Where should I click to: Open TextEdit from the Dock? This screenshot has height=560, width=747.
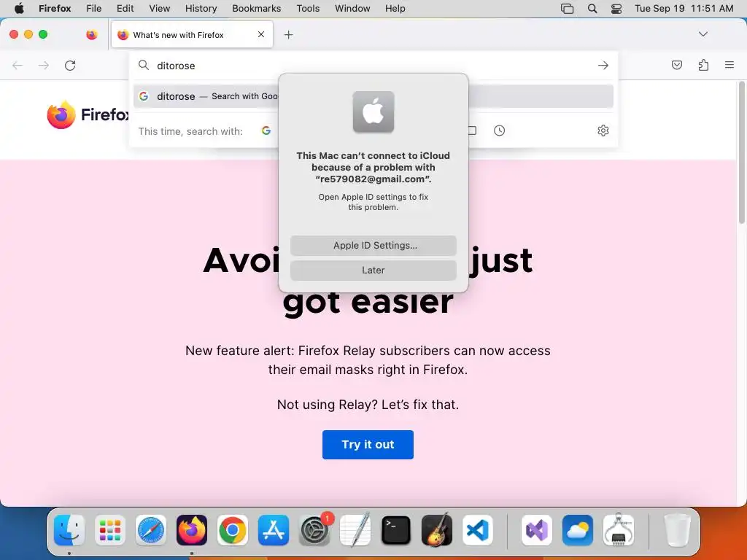pyautogui.click(x=355, y=530)
